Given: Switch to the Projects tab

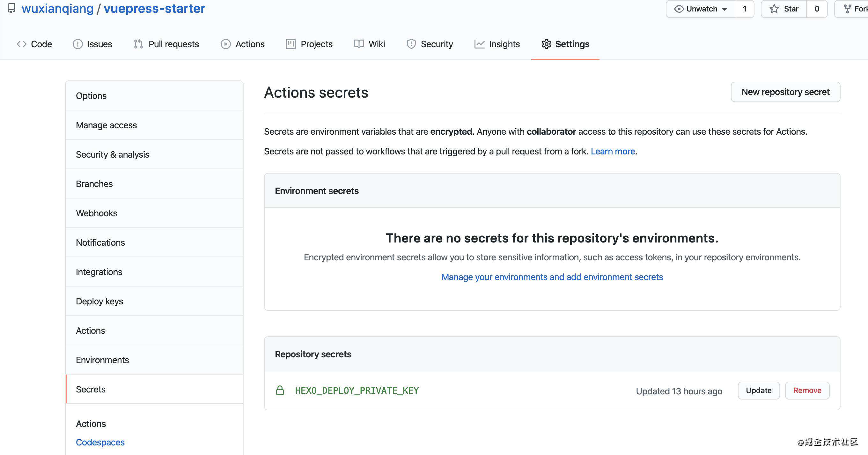Looking at the screenshot, I should coord(309,44).
